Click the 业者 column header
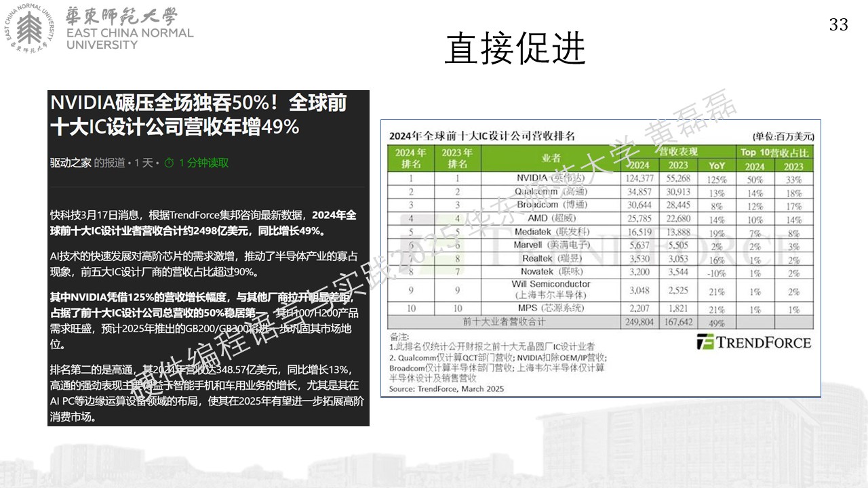This screenshot has width=868, height=488. pyautogui.click(x=551, y=158)
